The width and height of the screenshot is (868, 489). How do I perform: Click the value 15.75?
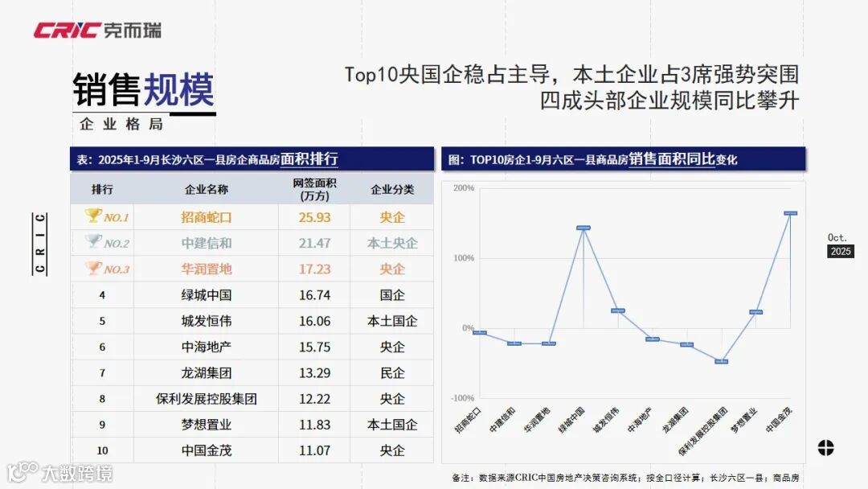pos(314,347)
